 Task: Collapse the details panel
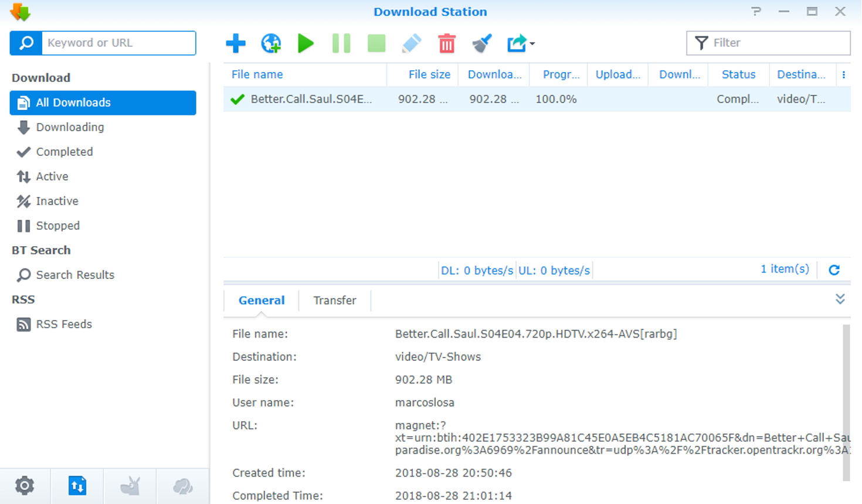pos(840,299)
